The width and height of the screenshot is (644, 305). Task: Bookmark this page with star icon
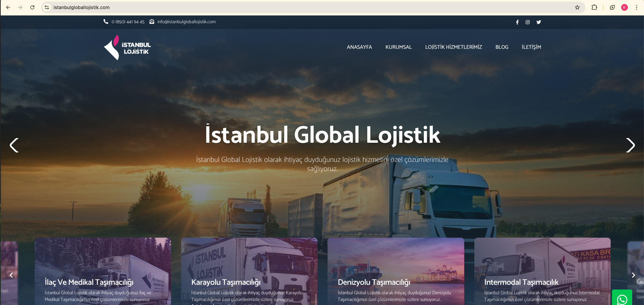point(577,7)
